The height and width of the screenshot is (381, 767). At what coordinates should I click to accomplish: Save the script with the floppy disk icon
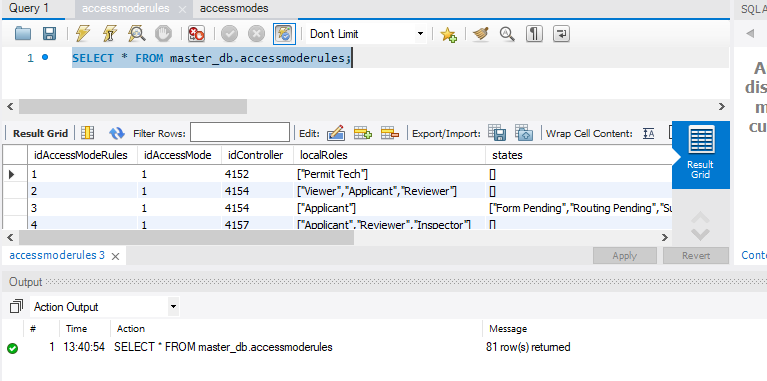point(49,34)
